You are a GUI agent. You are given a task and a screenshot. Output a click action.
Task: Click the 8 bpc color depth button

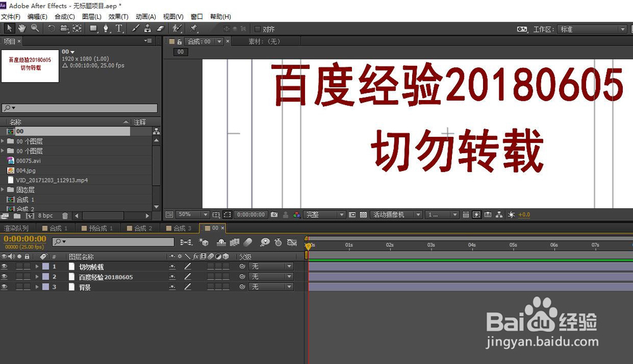45,215
